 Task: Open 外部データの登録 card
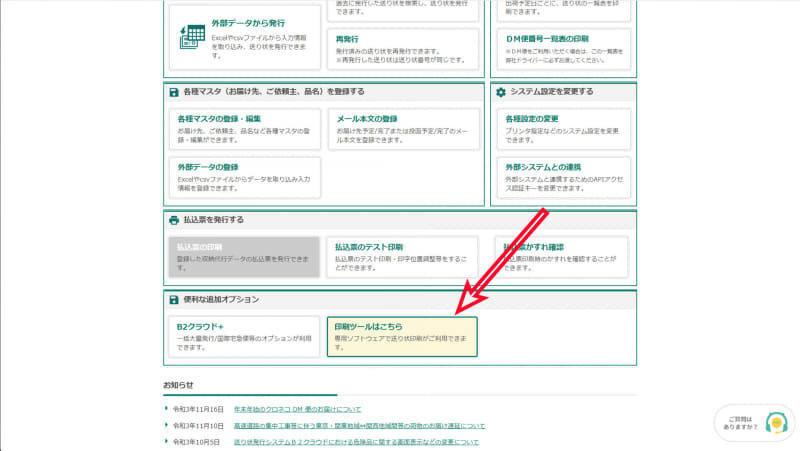click(245, 177)
